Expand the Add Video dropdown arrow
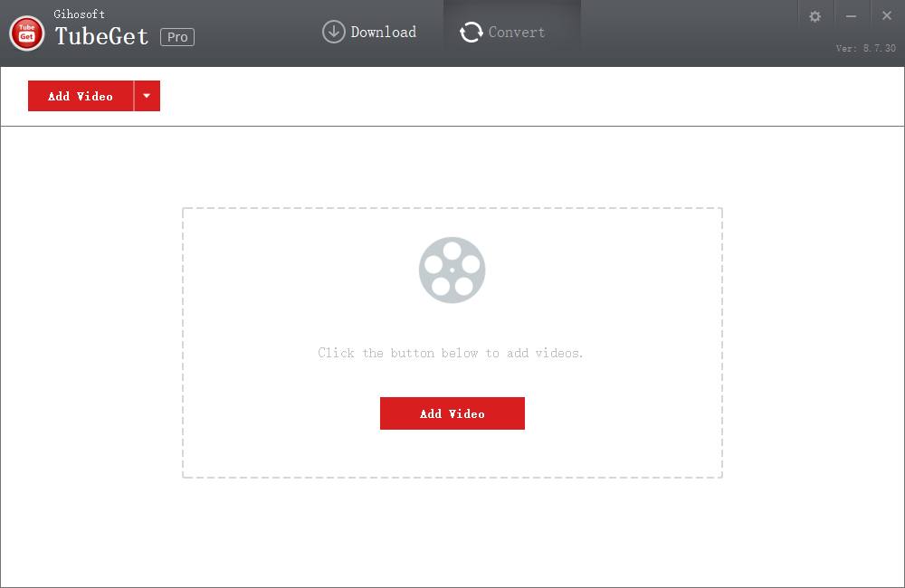This screenshot has height=588, width=905. (147, 96)
